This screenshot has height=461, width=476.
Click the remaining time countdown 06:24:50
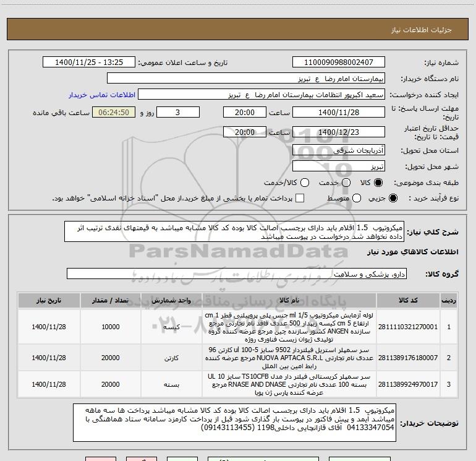click(114, 112)
